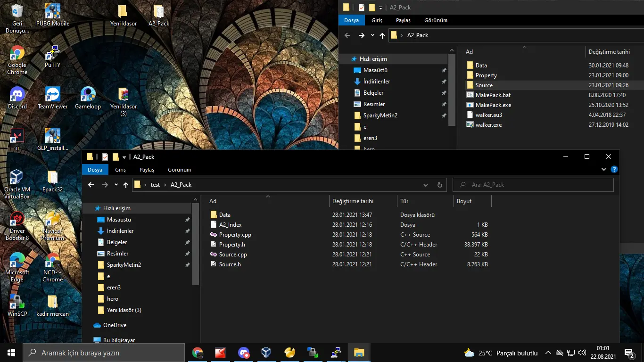
Task: Open the PuTTY desktop shortcut
Action: click(52, 54)
